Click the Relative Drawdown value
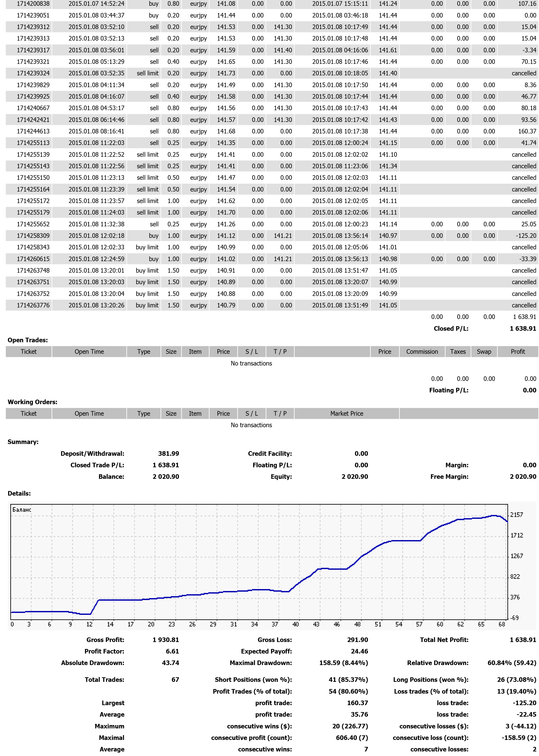Screen dimensions: 539x756 point(511,663)
